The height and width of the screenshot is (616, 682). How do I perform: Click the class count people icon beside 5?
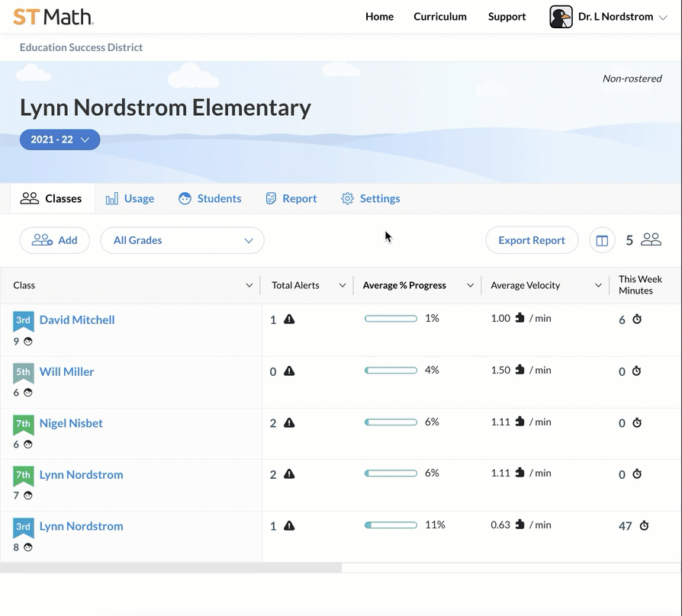651,239
